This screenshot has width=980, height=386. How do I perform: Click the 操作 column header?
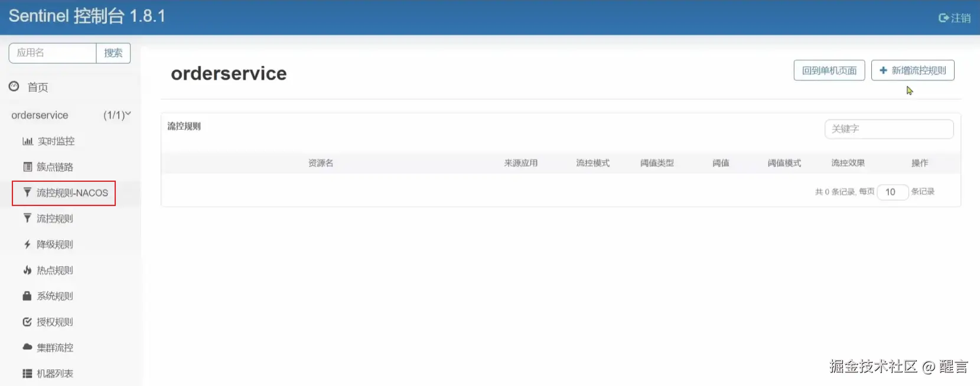coord(920,163)
